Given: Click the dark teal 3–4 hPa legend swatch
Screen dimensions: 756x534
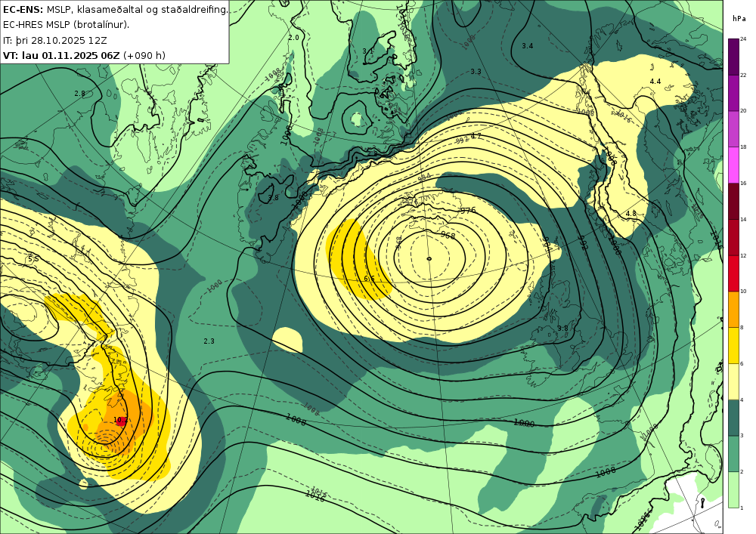Looking at the screenshot, I should click(733, 418).
